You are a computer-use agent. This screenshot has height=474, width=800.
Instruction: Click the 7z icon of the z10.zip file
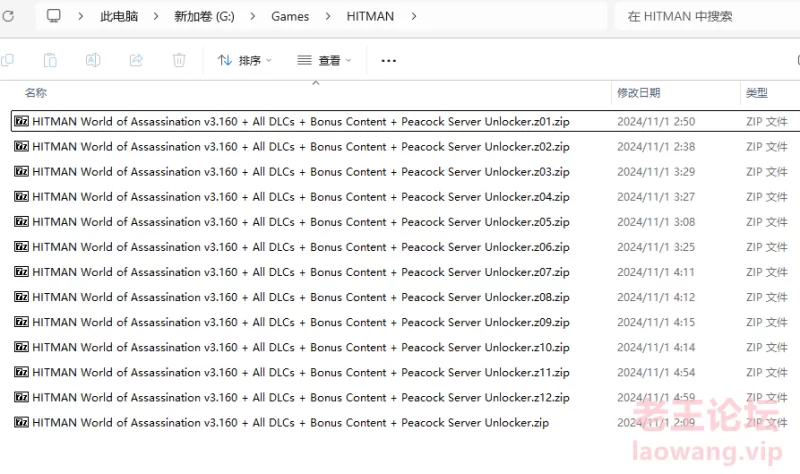[21, 346]
